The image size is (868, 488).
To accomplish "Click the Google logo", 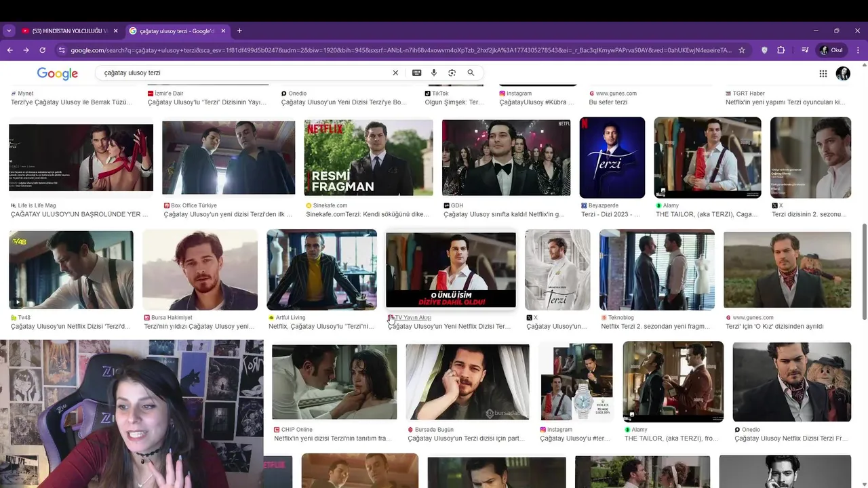I will 57,73.
